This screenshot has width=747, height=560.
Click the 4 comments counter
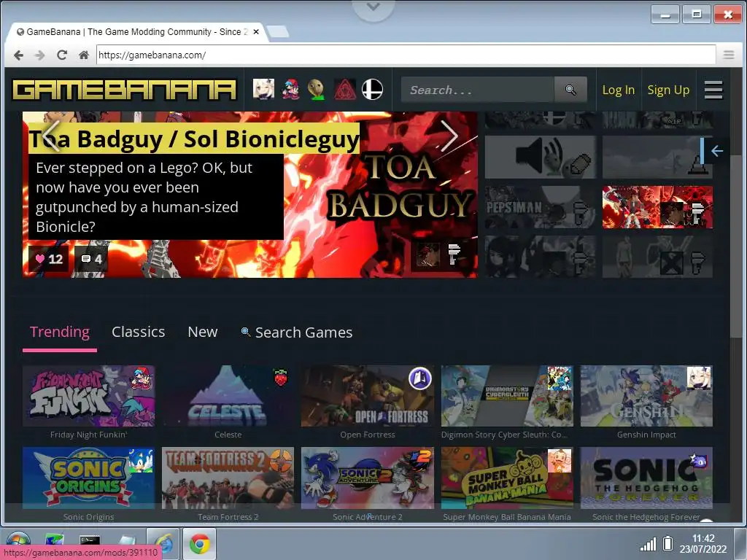point(91,259)
